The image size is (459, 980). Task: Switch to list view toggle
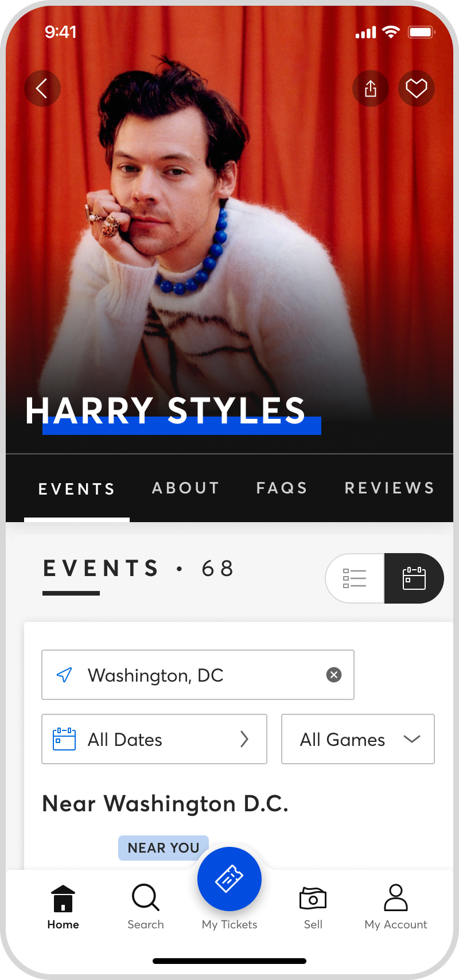coord(355,578)
